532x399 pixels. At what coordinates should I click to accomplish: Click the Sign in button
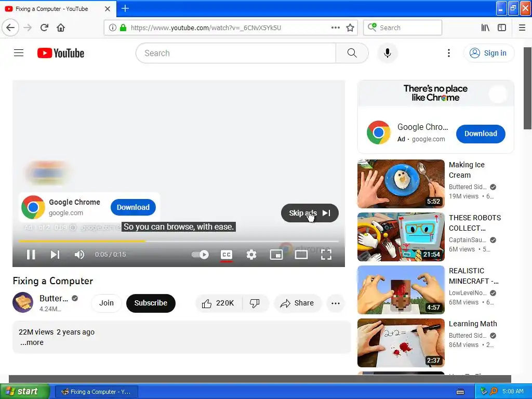[x=488, y=53]
